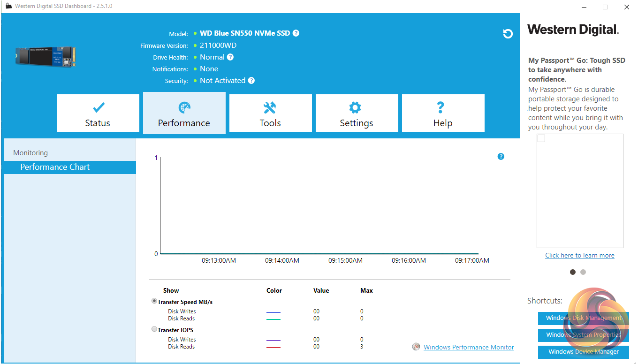
Task: Click the Windows Performance Monitor icon
Action: coord(416,347)
